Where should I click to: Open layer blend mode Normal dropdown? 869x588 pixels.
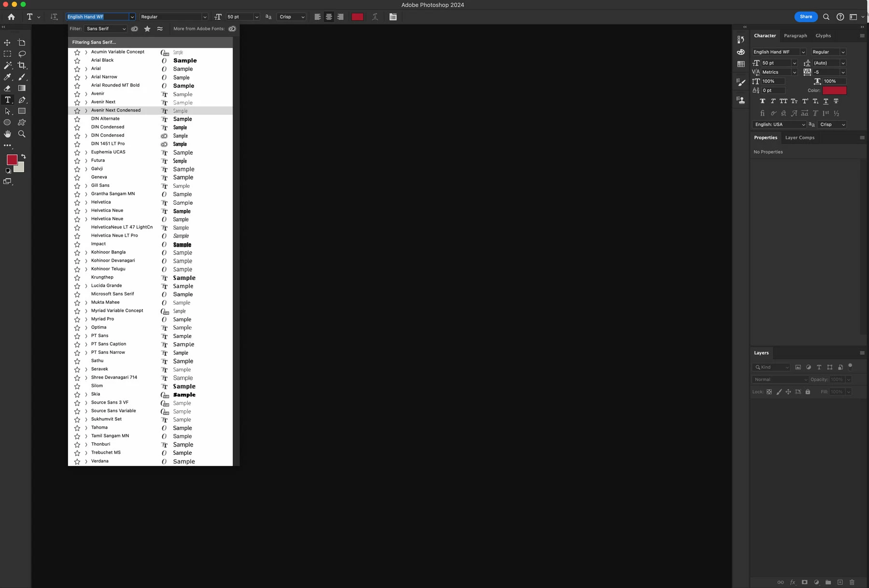coord(780,379)
